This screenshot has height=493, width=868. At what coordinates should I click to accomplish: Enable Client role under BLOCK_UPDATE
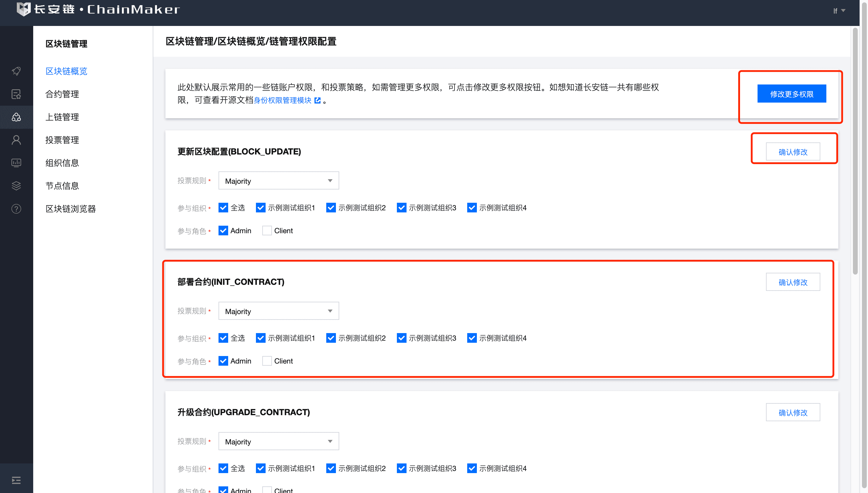(267, 231)
